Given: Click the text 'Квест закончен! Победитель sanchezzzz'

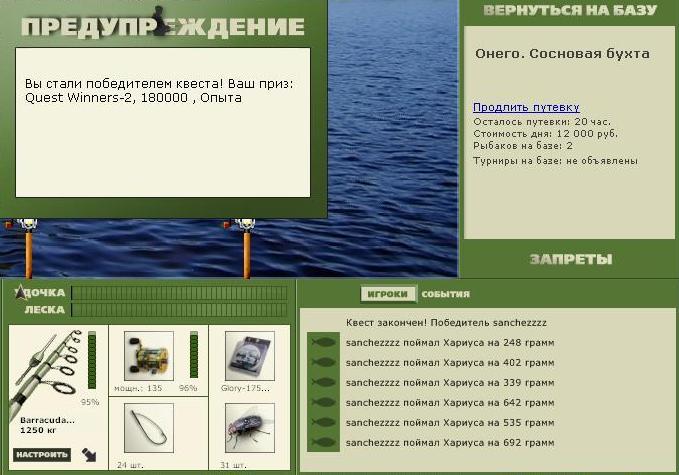Looking at the screenshot, I should coord(446,323).
